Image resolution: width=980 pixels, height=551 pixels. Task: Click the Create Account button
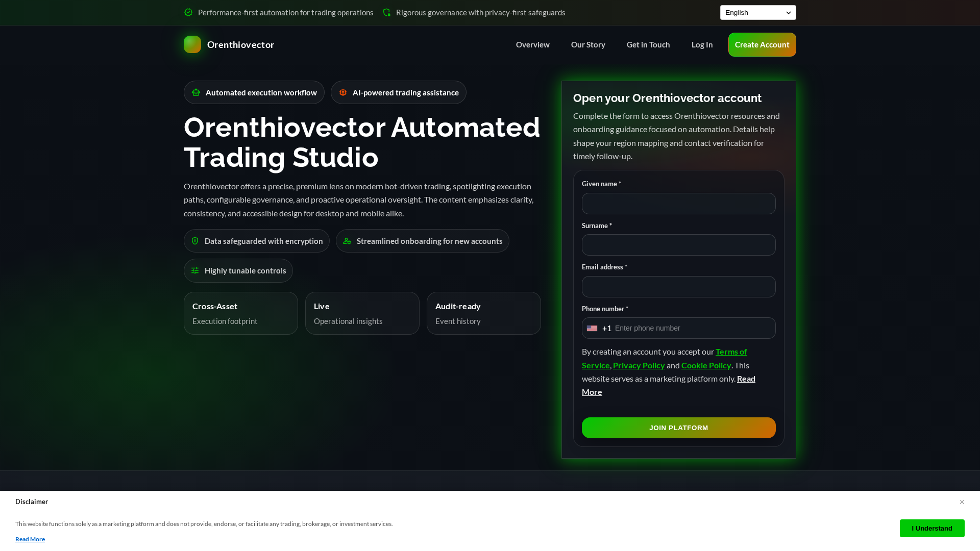(762, 44)
